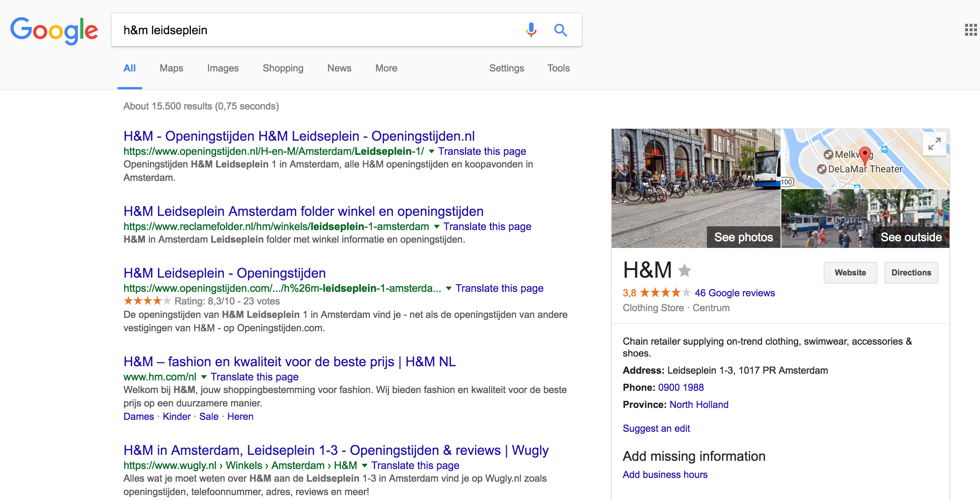Click the See photos storefront thumbnail
This screenshot has width=980, height=501.
coord(695,188)
